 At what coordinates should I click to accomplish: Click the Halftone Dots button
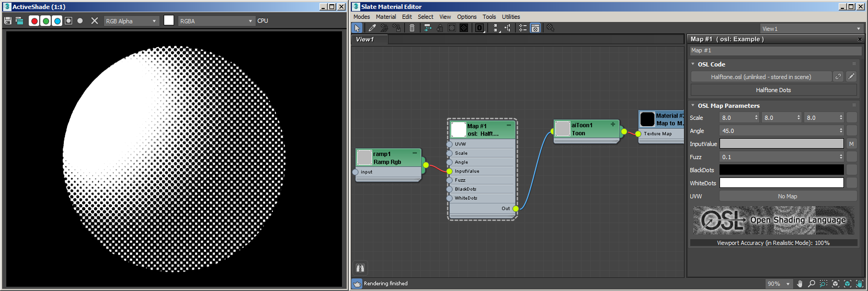point(773,90)
